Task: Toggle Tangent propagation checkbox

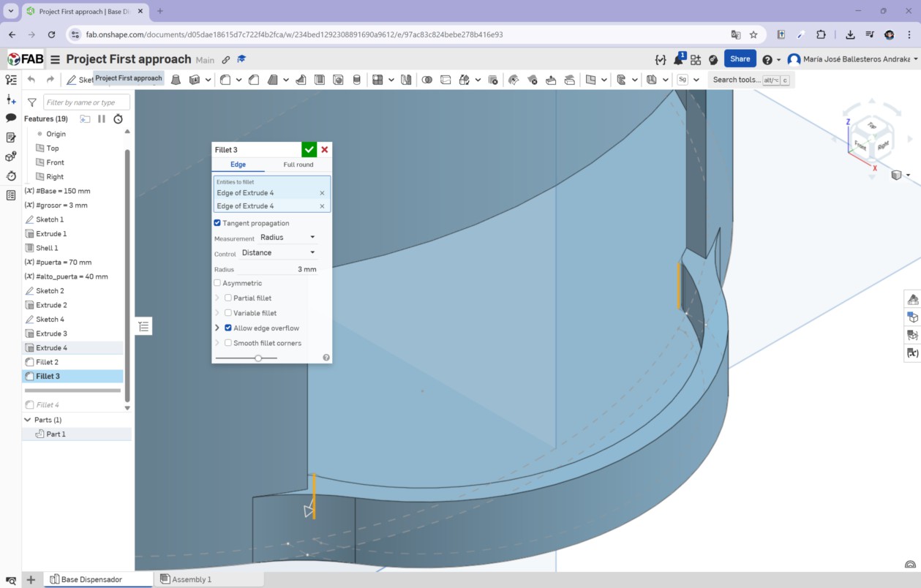Action: click(217, 223)
